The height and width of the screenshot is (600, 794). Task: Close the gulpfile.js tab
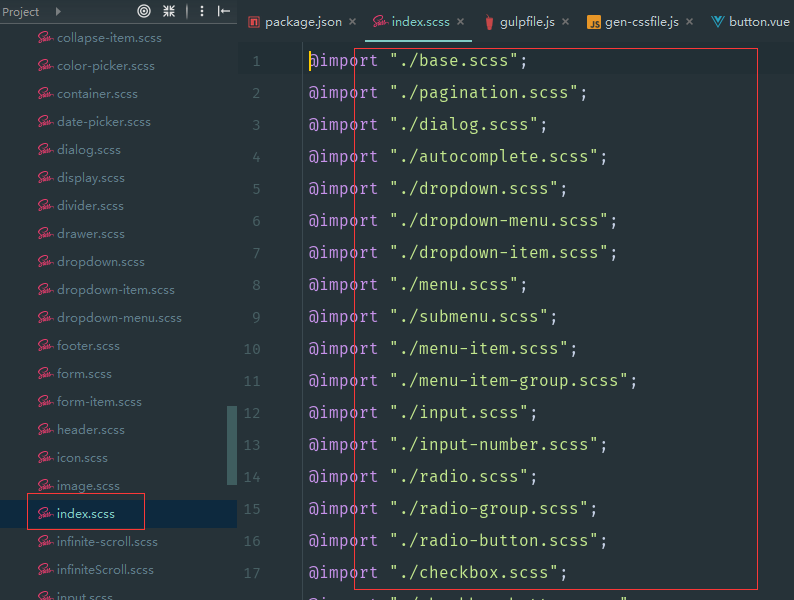coord(565,22)
